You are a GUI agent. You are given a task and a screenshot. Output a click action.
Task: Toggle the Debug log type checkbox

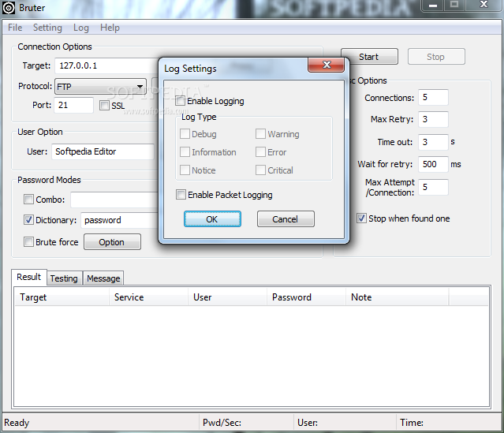(x=185, y=134)
